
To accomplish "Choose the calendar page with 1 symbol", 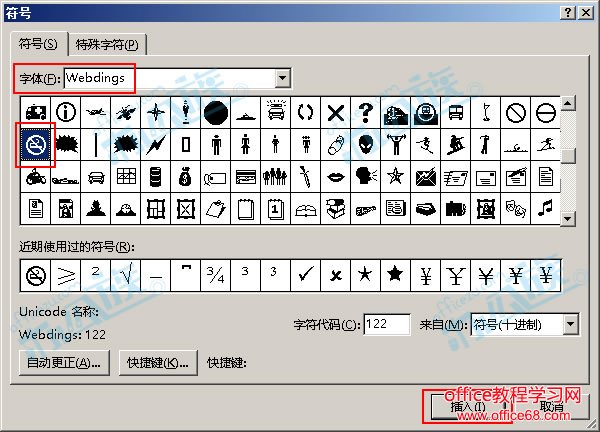I will coord(276,209).
